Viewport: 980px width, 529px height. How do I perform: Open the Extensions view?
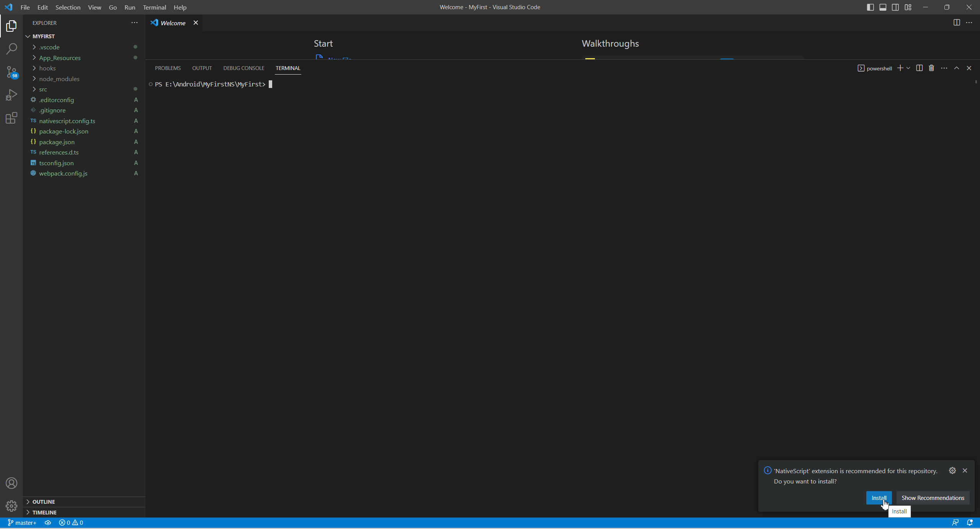11,118
